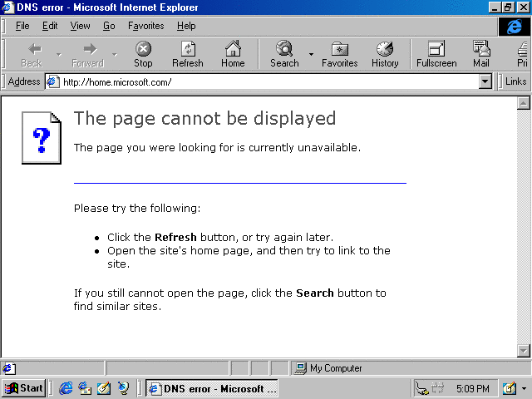
Task: Click the bold word Refresh in text
Action: 175,237
